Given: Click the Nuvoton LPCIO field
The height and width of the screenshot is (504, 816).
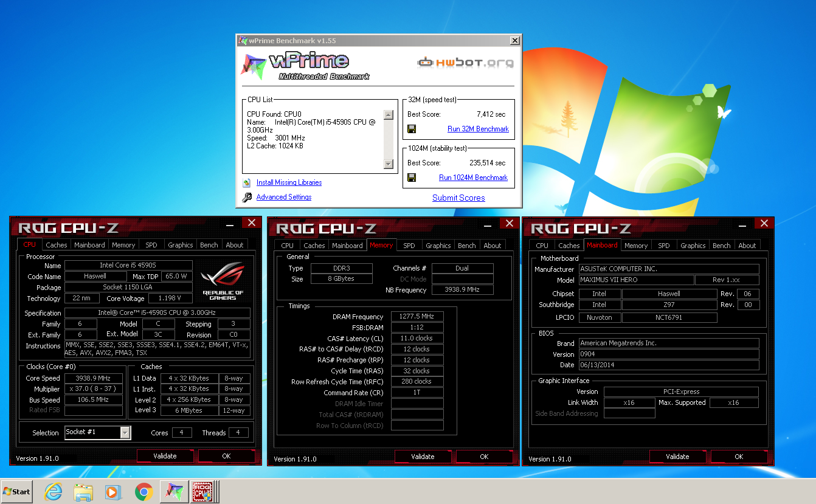Looking at the screenshot, I should [599, 317].
